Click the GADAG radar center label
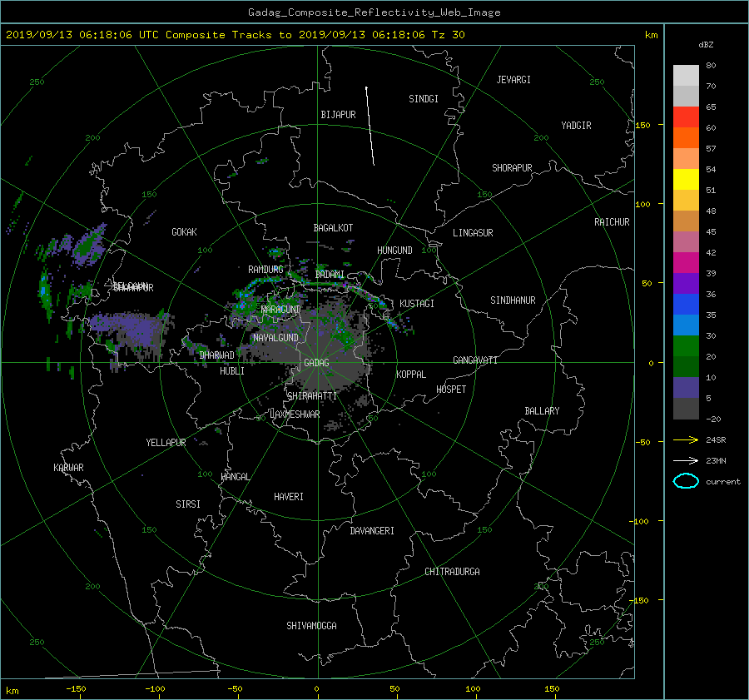 [x=317, y=363]
